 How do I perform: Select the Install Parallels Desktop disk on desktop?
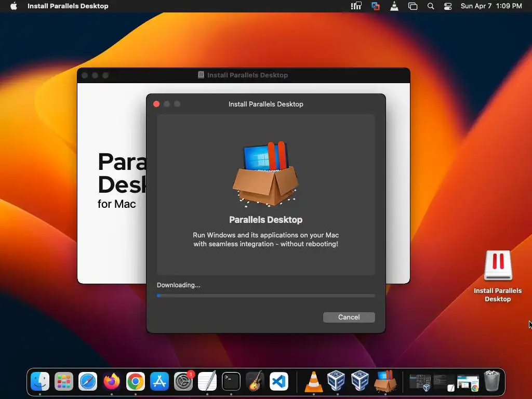(x=498, y=275)
